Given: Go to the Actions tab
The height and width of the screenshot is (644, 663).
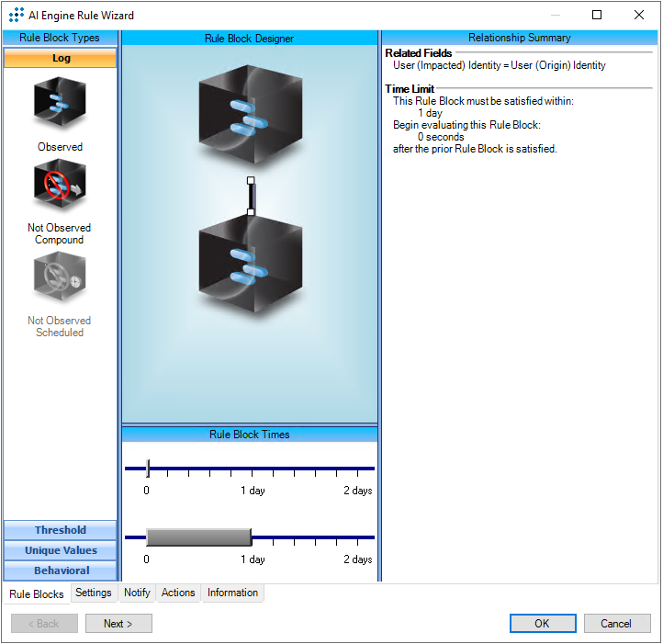Looking at the screenshot, I should tap(178, 593).
